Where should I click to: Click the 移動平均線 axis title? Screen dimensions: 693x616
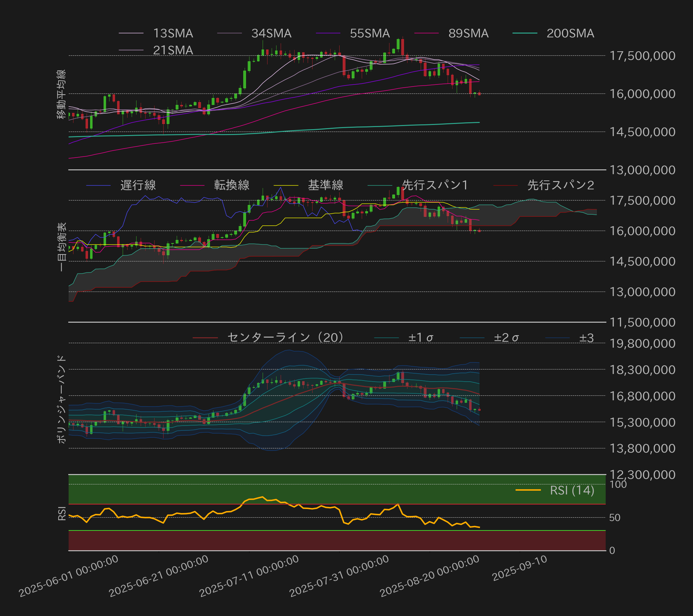tap(61, 94)
